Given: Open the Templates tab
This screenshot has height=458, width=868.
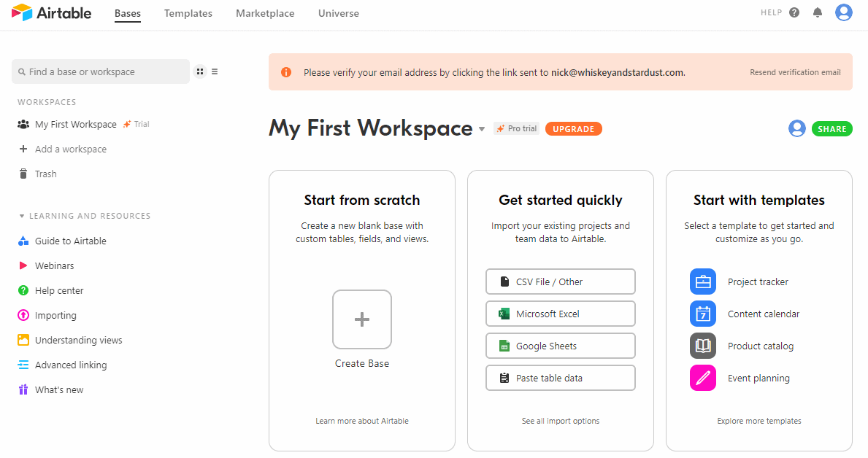Looking at the screenshot, I should tap(188, 13).
